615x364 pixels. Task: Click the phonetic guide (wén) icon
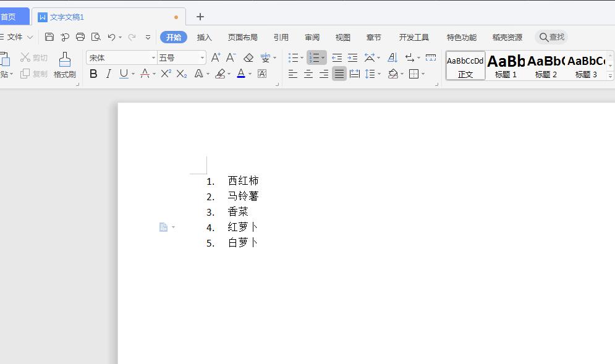(x=266, y=57)
